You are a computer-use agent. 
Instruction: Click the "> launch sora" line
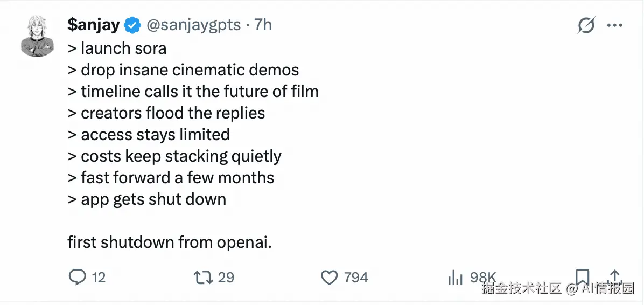(x=117, y=48)
